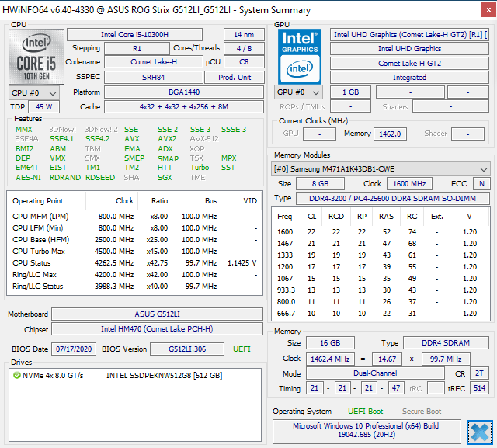Click the BIOS date 07/17/2020 field
Image resolution: width=497 pixels, height=448 pixels.
(74, 349)
